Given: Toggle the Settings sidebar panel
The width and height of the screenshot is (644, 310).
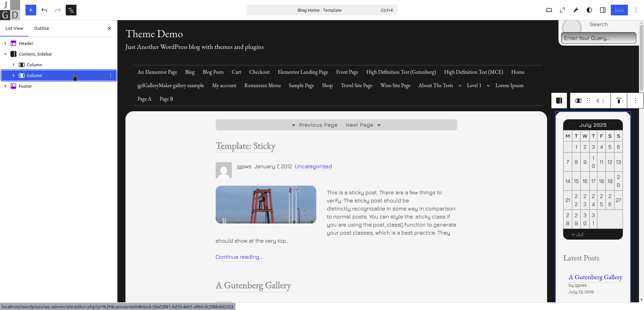Looking at the screenshot, I should (603, 10).
